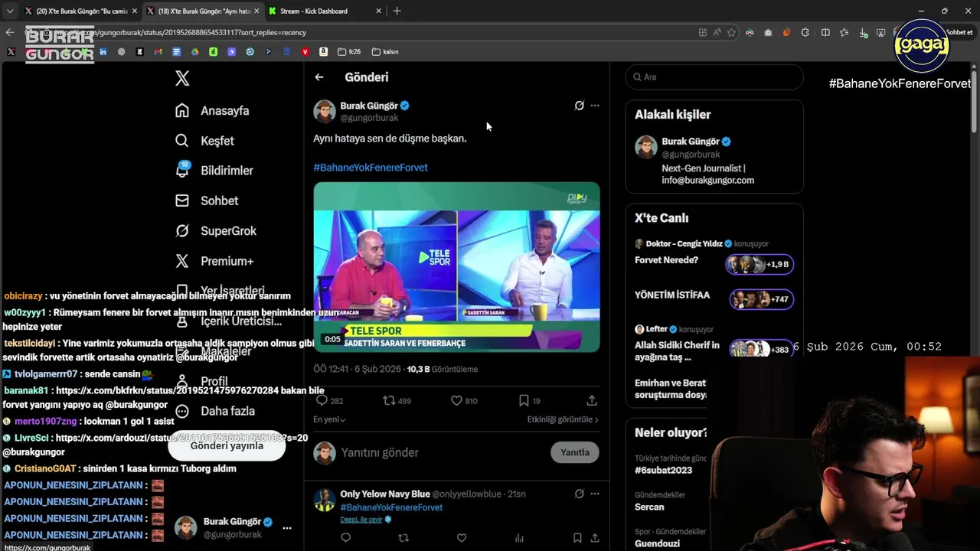980x551 pixels.
Task: Open more options on main post
Action: pos(595,106)
